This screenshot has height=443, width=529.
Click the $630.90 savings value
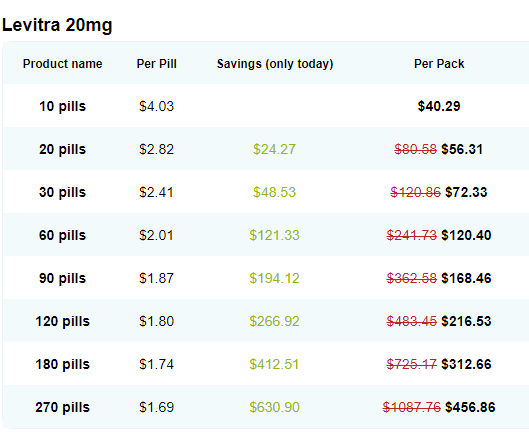[x=274, y=407]
